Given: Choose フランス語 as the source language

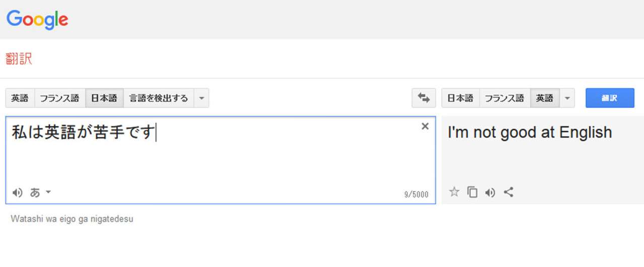Looking at the screenshot, I should click(x=59, y=98).
